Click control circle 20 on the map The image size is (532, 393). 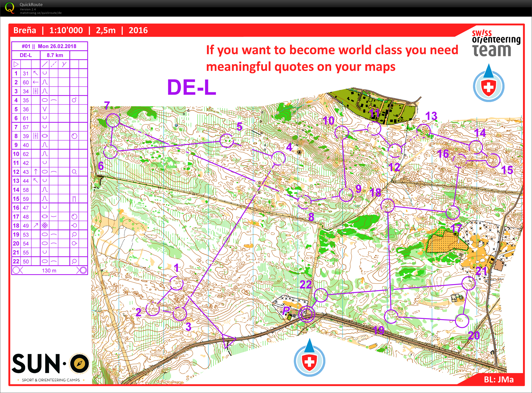point(462,321)
